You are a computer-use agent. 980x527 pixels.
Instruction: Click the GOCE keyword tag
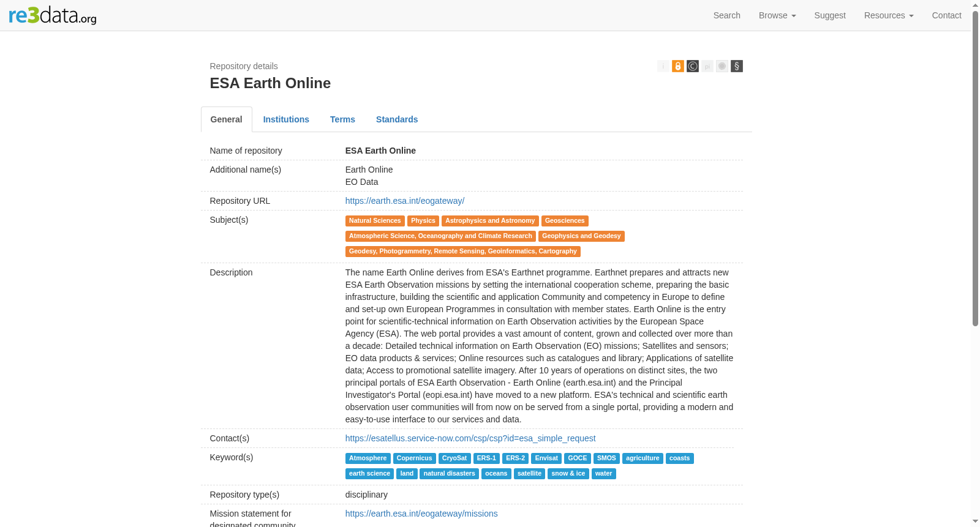tap(578, 458)
